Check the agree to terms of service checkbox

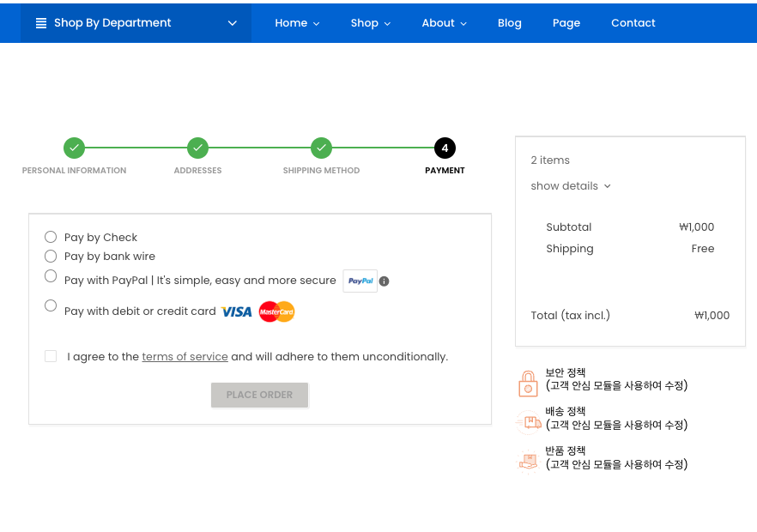(x=51, y=356)
